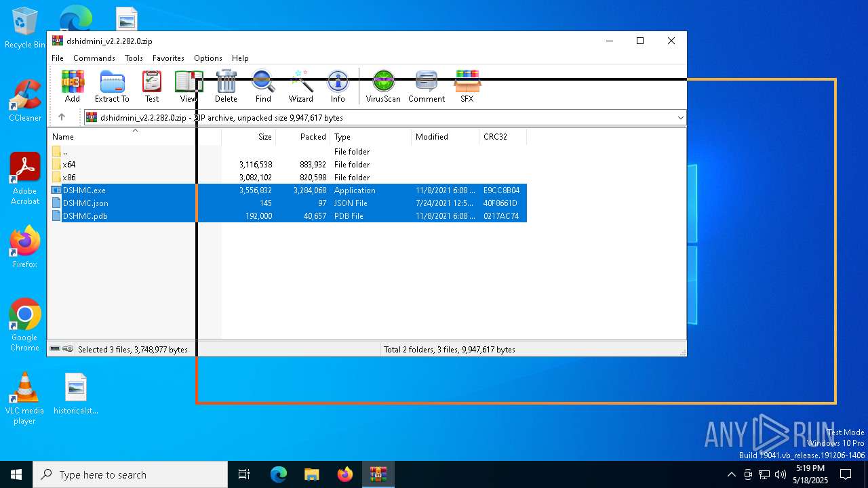Run the Test archive tool
Screen dimensions: 868x488
[152, 86]
